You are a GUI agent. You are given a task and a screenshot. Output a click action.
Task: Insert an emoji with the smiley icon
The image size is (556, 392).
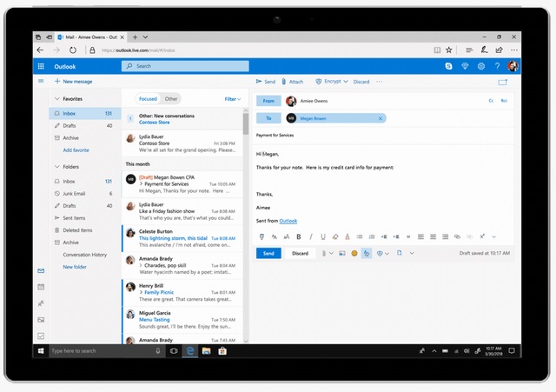(x=354, y=253)
